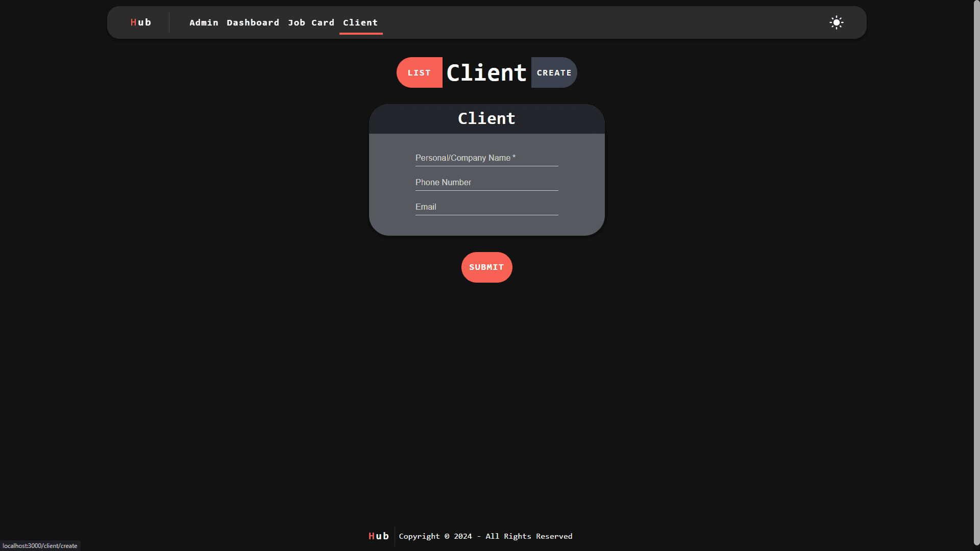Screen dimensions: 980x551
Task: Select the LIST pill next to Client title
Action: click(x=419, y=72)
